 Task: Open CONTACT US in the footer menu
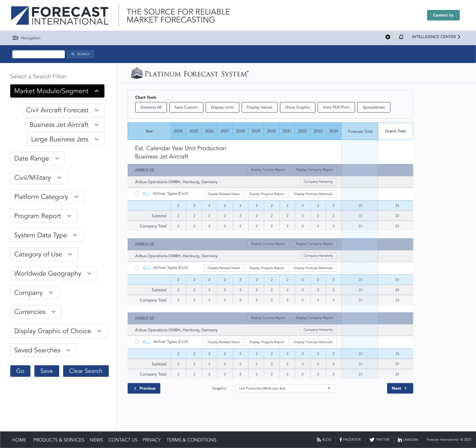(123, 440)
